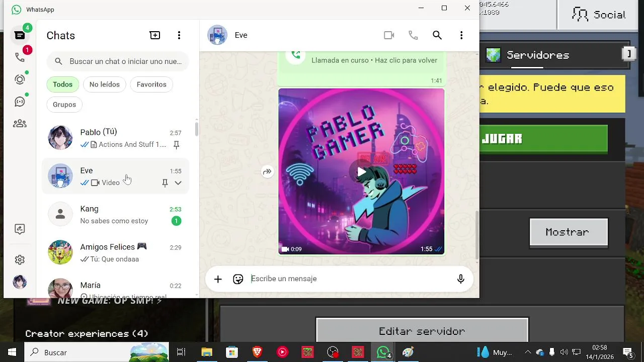Forward the Pablo Gamer video

267,172
